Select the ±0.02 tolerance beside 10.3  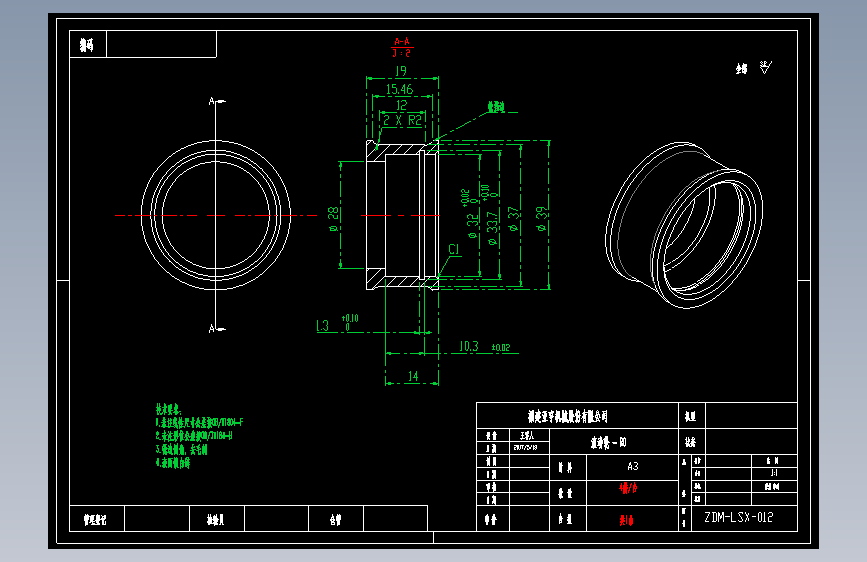[x=501, y=347]
